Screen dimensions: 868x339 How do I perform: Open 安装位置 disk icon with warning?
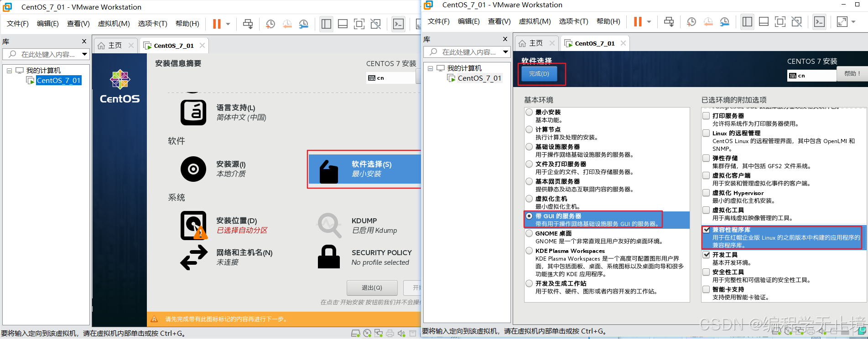point(193,226)
